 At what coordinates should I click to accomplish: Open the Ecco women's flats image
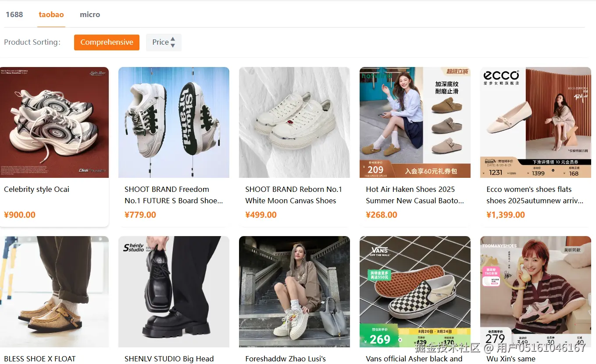click(535, 122)
